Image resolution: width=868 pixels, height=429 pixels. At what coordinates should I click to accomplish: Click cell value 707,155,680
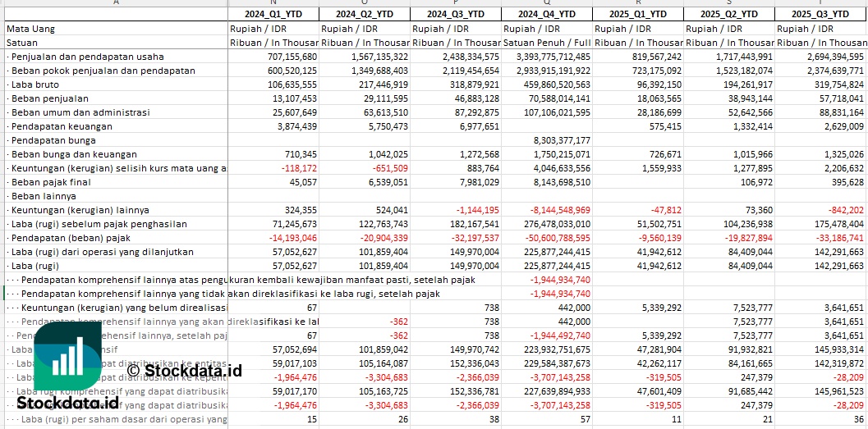coord(293,57)
